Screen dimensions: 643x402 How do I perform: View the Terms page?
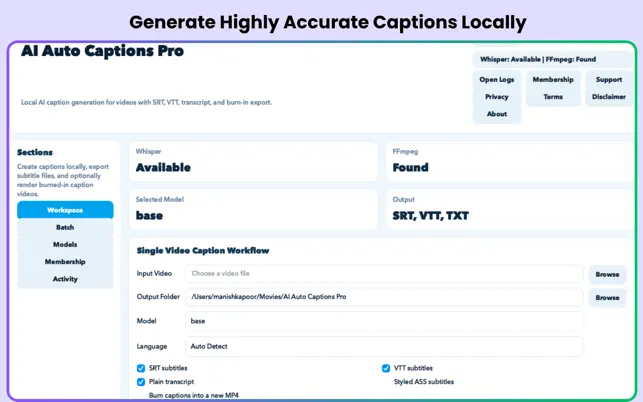[553, 97]
